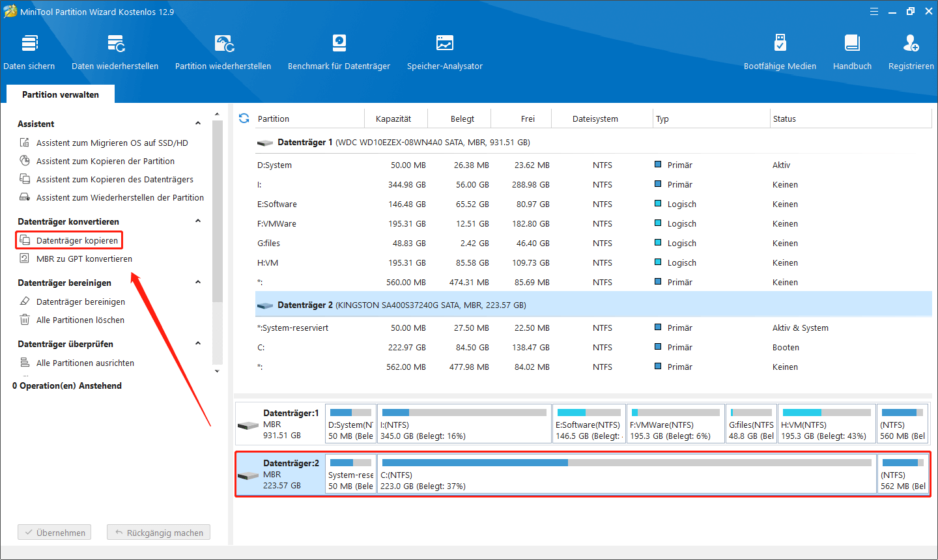Select F:VMWare(NTFS) block in disk map
Image resolution: width=938 pixels, height=560 pixels.
click(676, 424)
